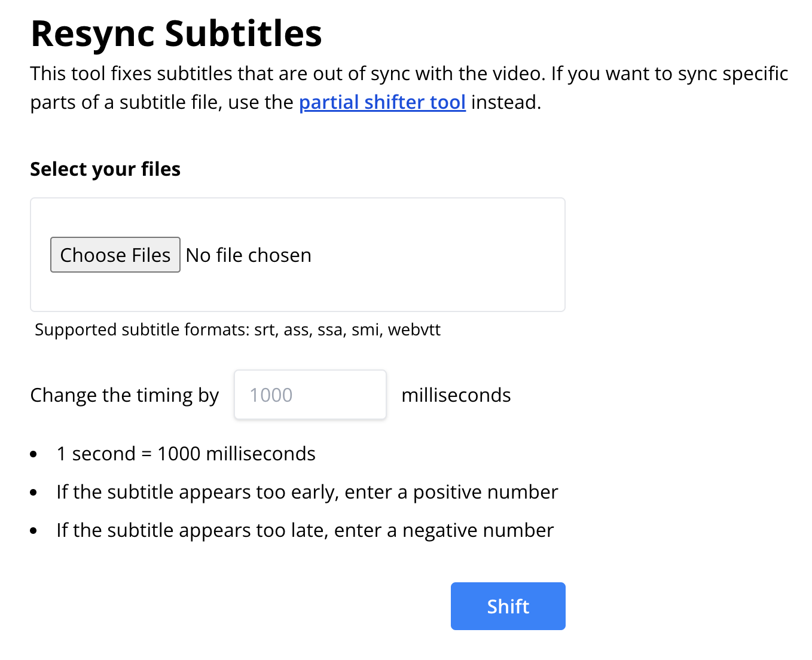812x660 pixels.
Task: Click the 'Select your files' section label
Action: click(105, 169)
